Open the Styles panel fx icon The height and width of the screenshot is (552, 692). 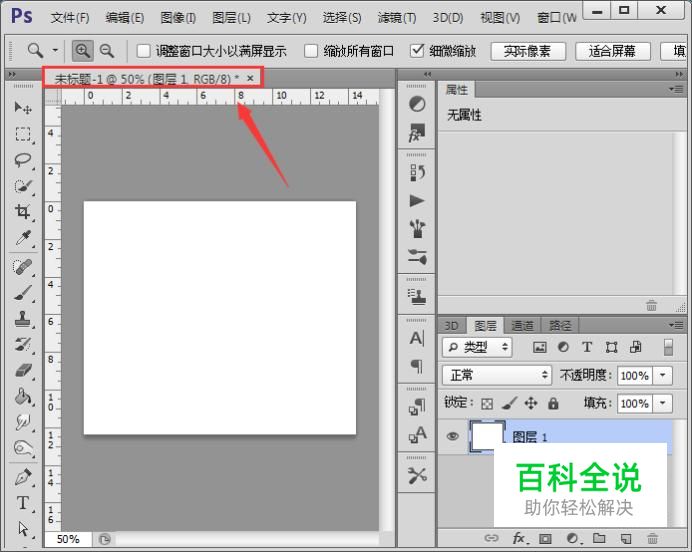coord(417,132)
